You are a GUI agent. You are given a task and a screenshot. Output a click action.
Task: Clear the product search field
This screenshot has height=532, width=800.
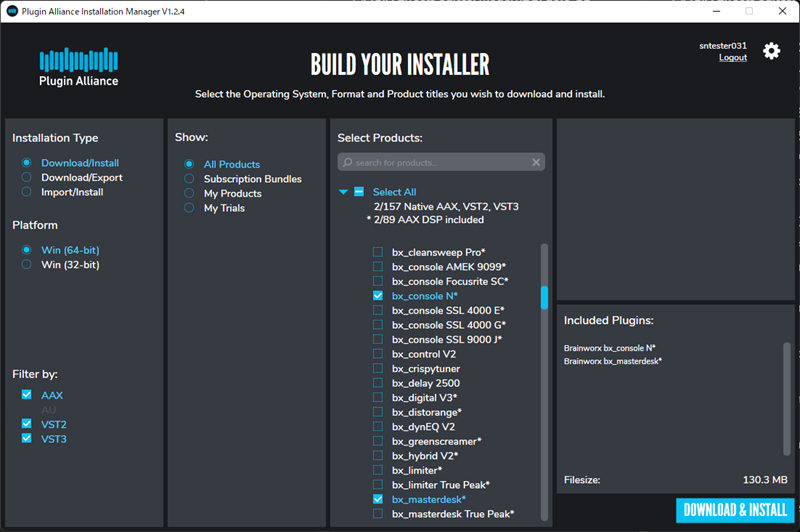(536, 162)
